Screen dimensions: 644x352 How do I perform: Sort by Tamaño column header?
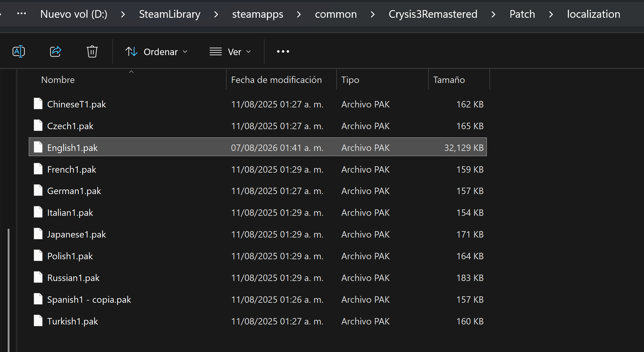click(x=459, y=80)
